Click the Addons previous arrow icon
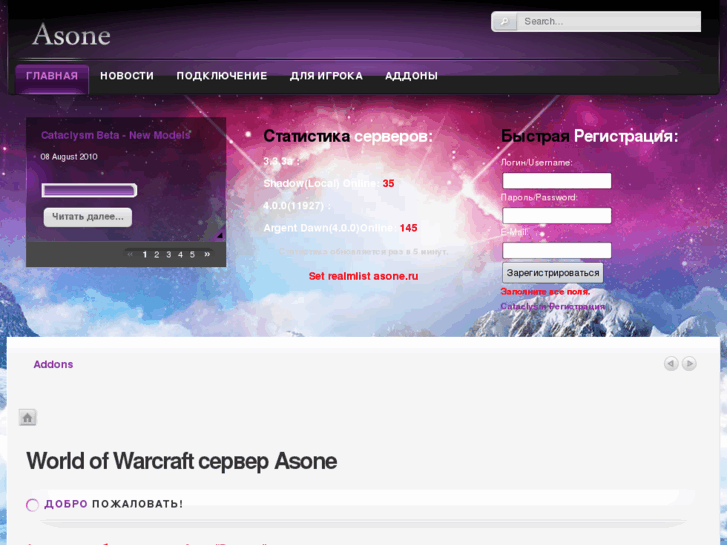The image size is (727, 545). coord(671,364)
